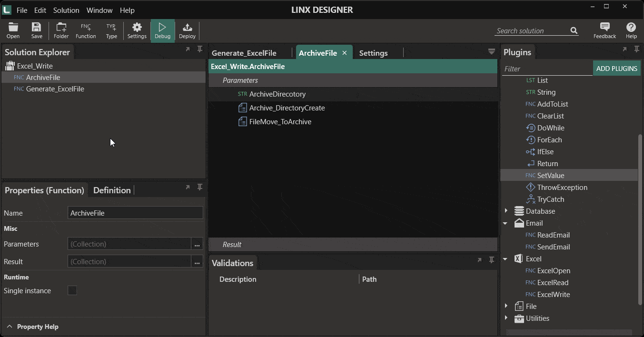This screenshot has height=337, width=644.
Task: Open the Help icon
Action: tap(631, 30)
